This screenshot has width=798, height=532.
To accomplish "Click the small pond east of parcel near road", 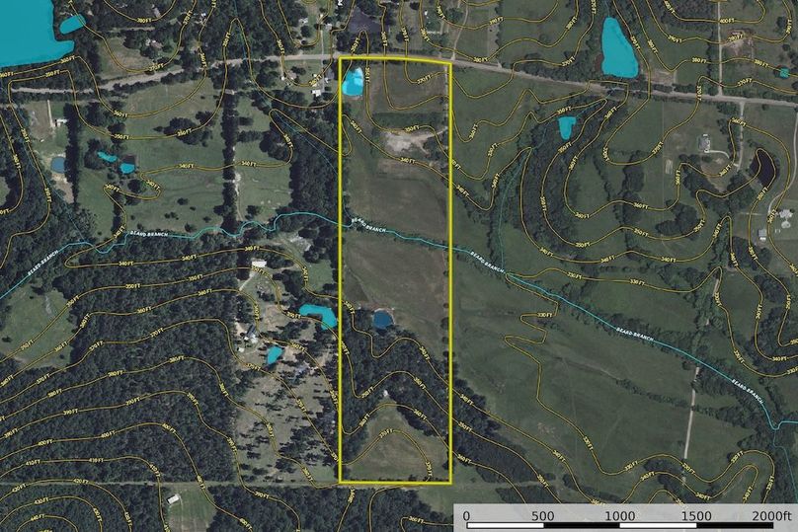I will click(x=566, y=127).
